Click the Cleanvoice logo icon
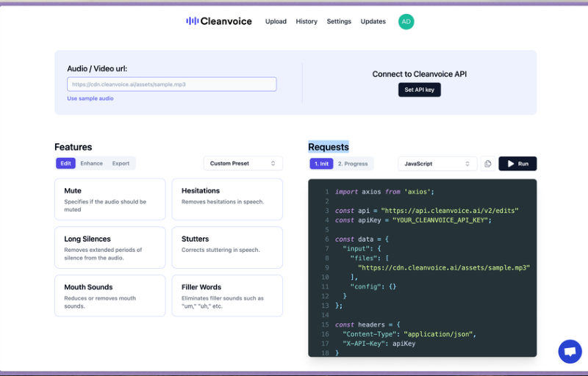Screen dimensions: 588x376 pos(192,21)
